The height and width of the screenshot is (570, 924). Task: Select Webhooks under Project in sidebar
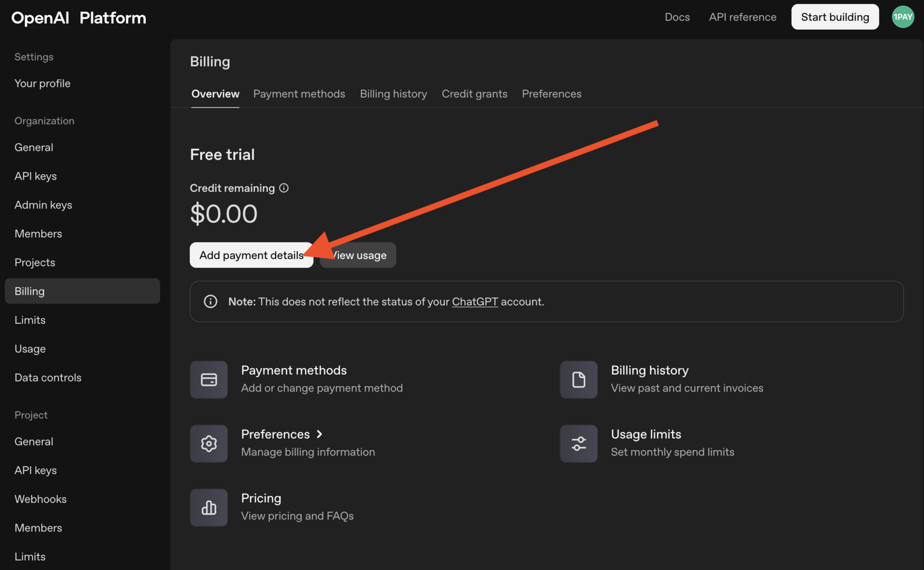pyautogui.click(x=41, y=499)
